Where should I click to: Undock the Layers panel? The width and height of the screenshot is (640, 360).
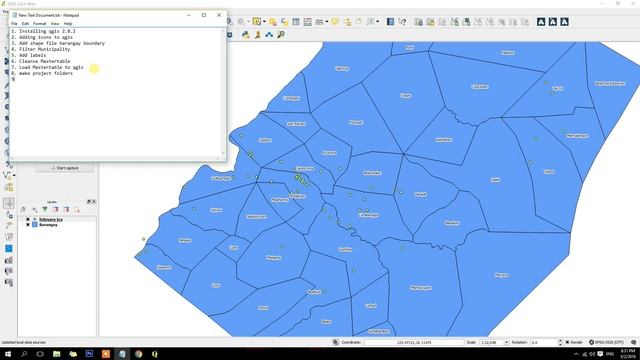(89, 202)
